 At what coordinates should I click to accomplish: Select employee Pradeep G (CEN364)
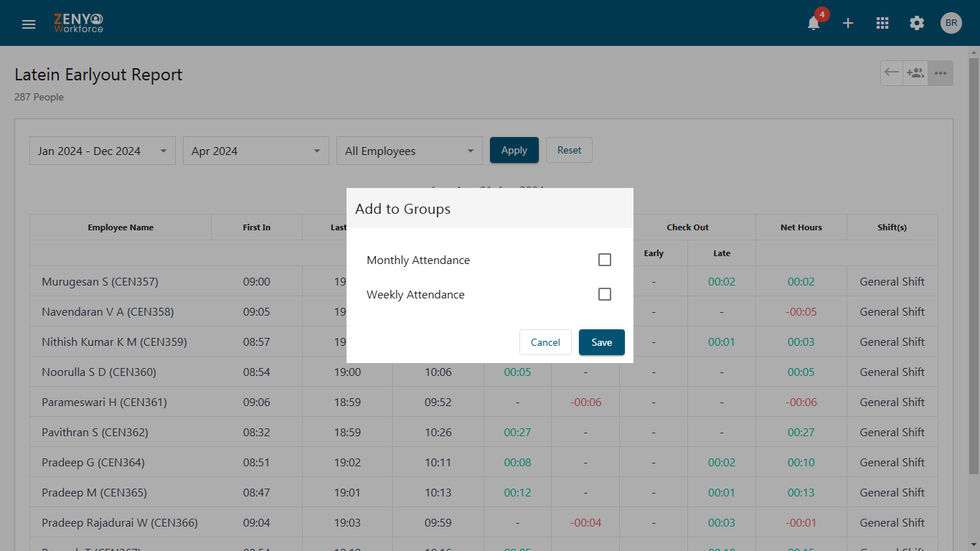pyautogui.click(x=93, y=462)
